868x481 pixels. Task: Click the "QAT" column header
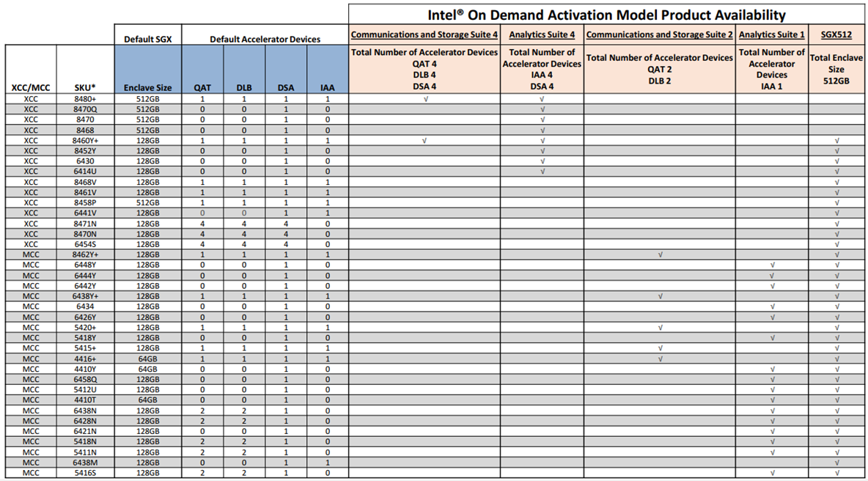click(x=202, y=87)
